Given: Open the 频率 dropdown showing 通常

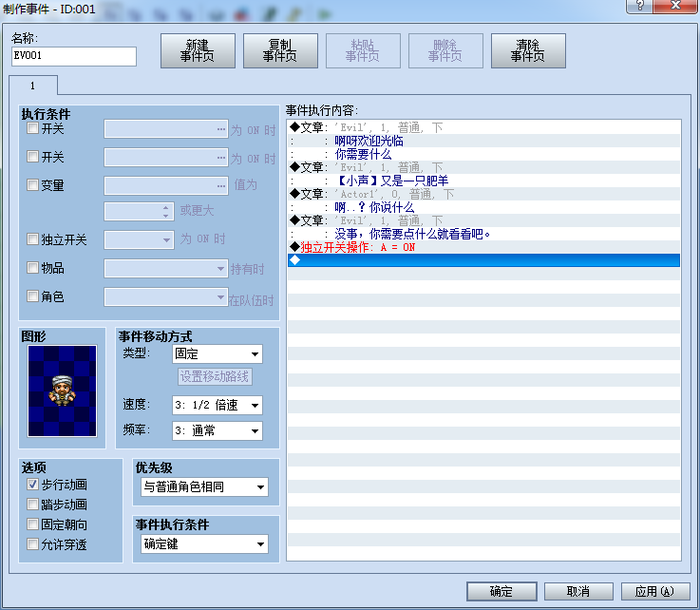Looking at the screenshot, I should pos(218,431).
